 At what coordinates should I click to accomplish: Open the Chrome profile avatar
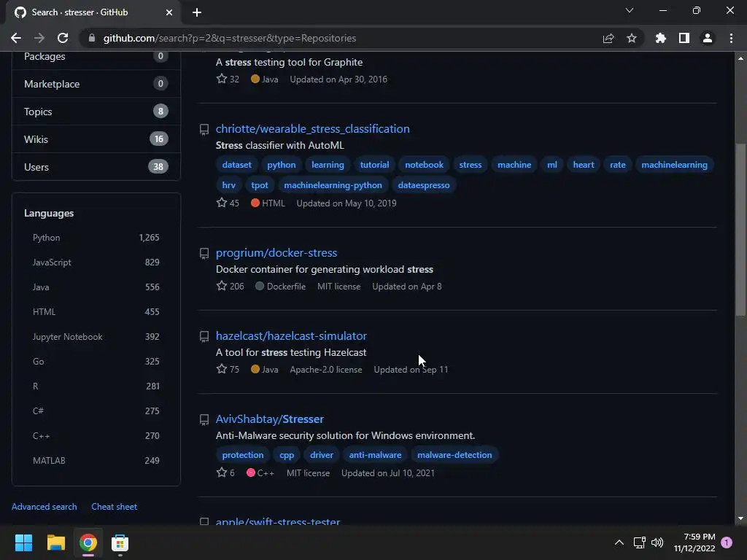tap(708, 38)
